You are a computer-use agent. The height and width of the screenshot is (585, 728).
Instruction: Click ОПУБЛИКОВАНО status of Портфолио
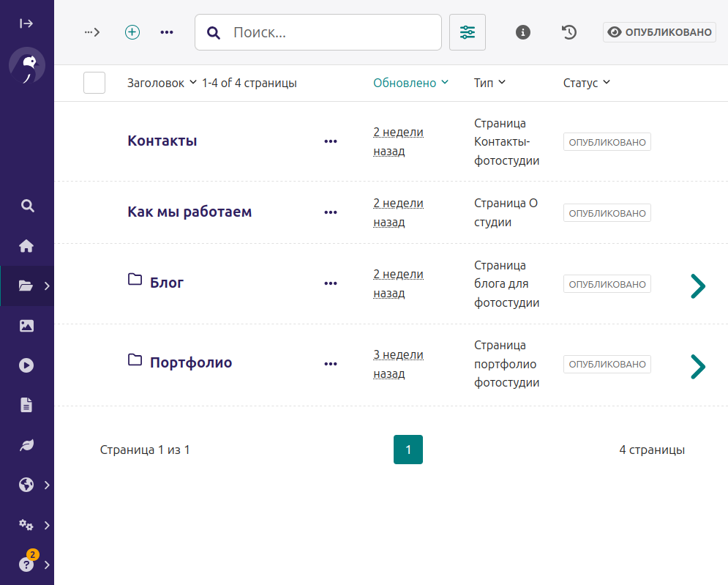point(607,365)
